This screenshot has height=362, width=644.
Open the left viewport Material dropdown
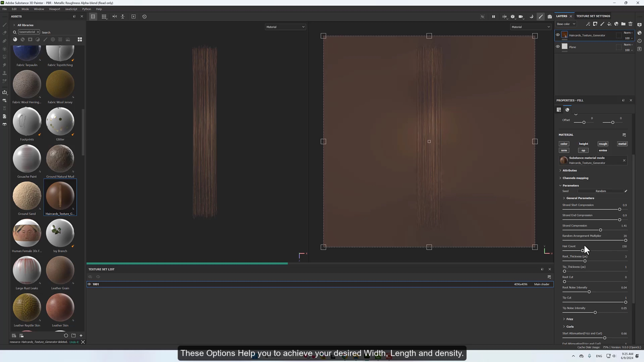pos(285,27)
